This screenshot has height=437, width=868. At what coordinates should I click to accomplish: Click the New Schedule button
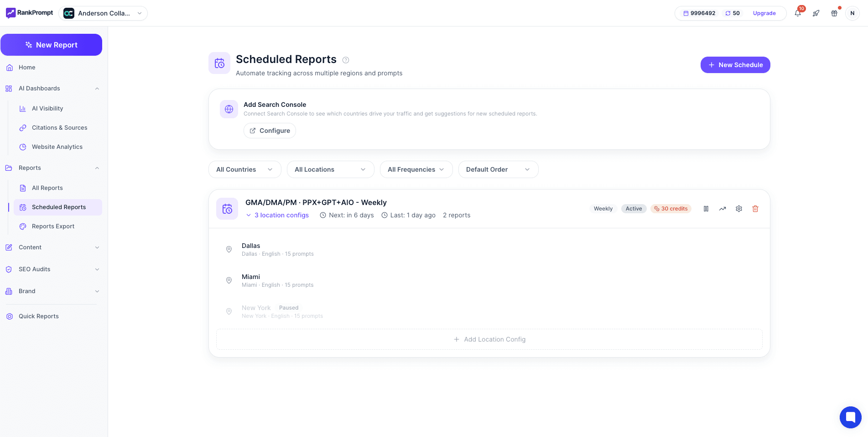[x=735, y=65]
